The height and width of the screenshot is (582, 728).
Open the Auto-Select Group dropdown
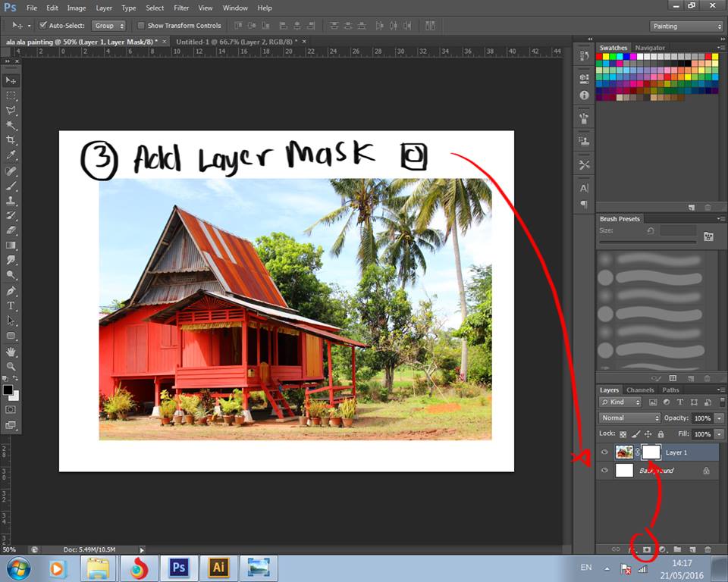[x=109, y=26]
